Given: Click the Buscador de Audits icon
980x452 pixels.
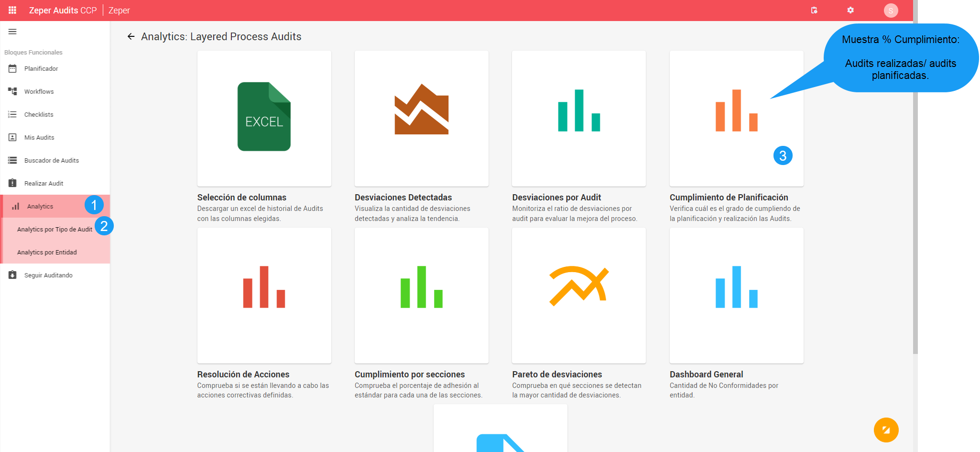Looking at the screenshot, I should 12,160.
